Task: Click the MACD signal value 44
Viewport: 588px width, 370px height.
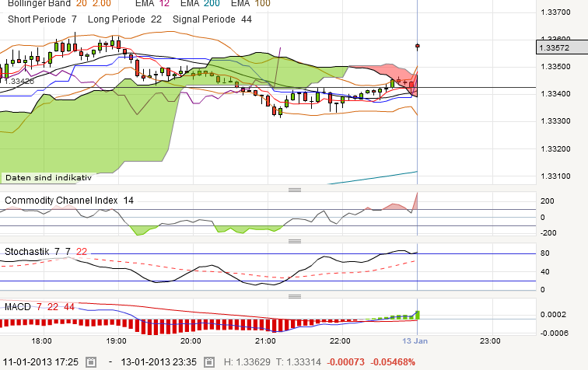Action: (x=69, y=307)
